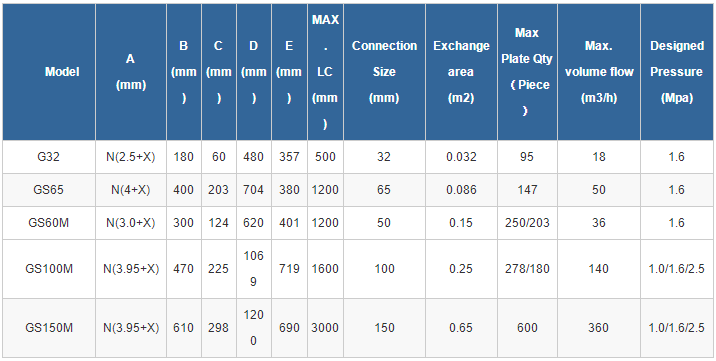Select the 1600 MAX LC value
This screenshot has height=361, width=716.
coord(325,268)
